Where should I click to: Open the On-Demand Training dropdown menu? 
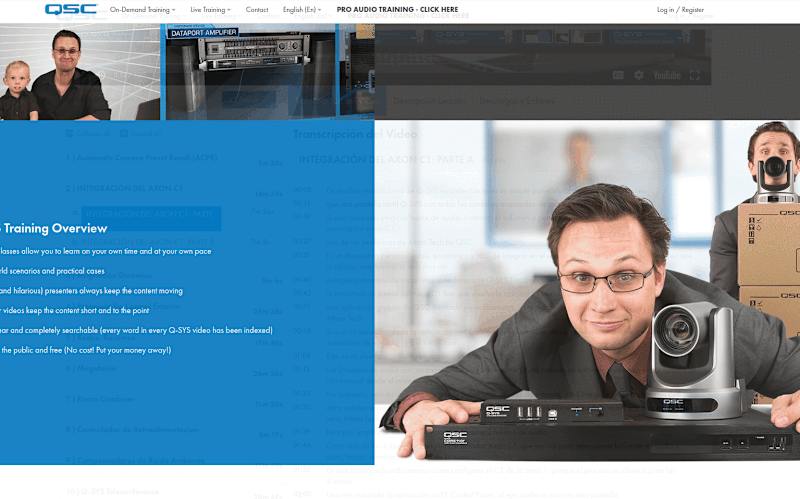(142, 10)
